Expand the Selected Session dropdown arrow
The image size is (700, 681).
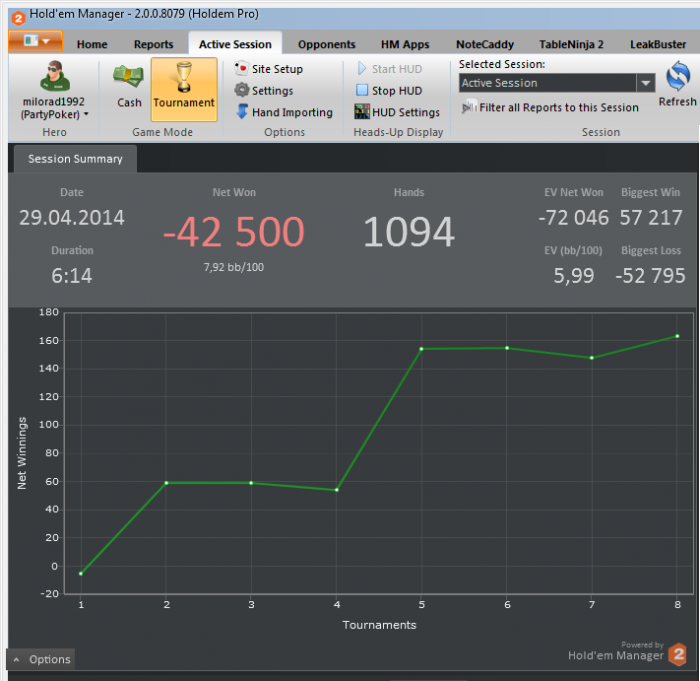coord(646,83)
